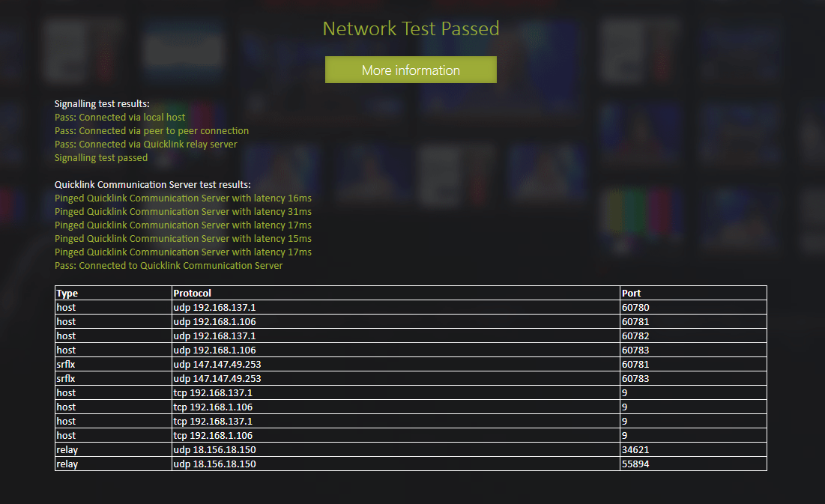Click relay type cell in port 55894 row

coord(113,464)
